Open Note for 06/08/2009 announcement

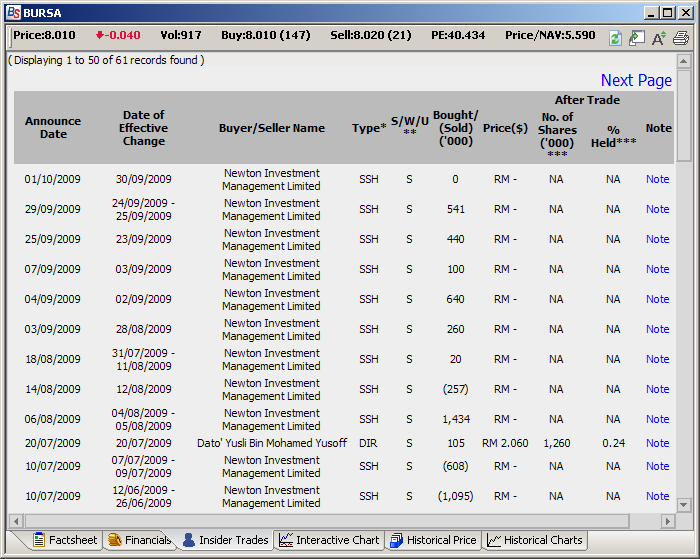point(657,419)
